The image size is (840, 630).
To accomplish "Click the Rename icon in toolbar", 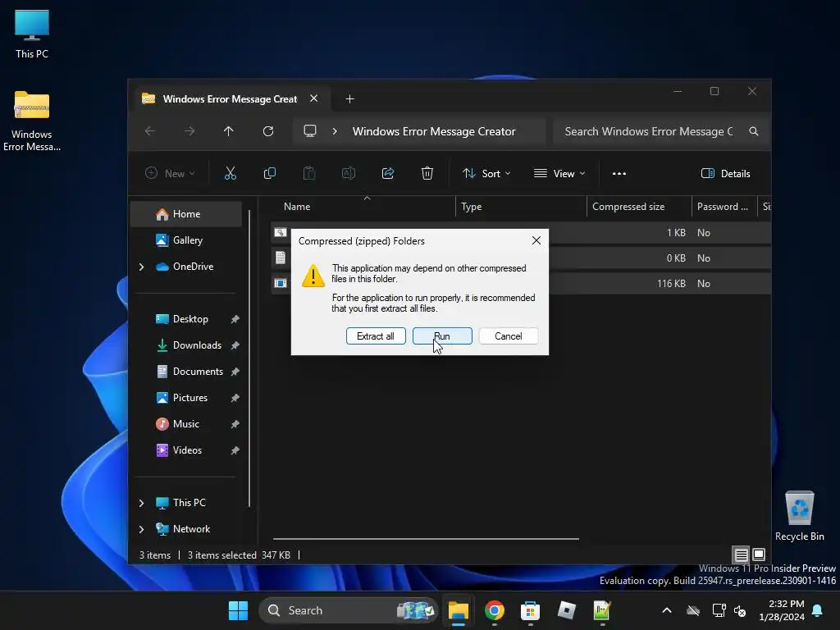I will [x=348, y=173].
